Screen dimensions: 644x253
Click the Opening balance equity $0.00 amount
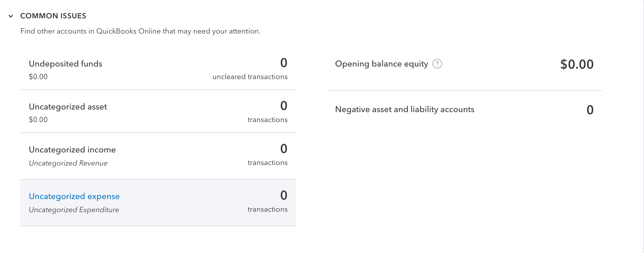tap(577, 64)
